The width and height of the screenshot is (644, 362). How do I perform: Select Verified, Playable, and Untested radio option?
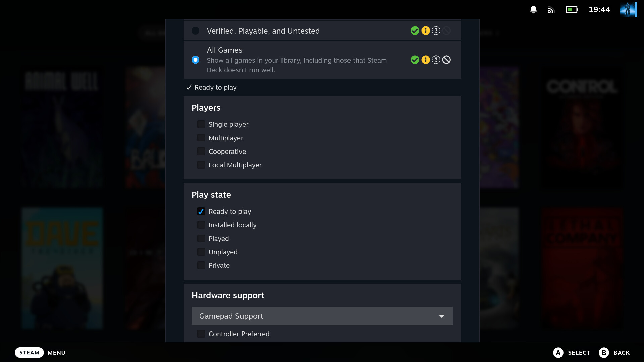click(195, 31)
